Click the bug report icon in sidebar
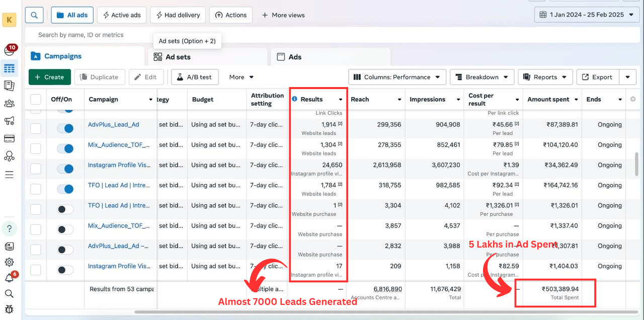 coord(9,309)
